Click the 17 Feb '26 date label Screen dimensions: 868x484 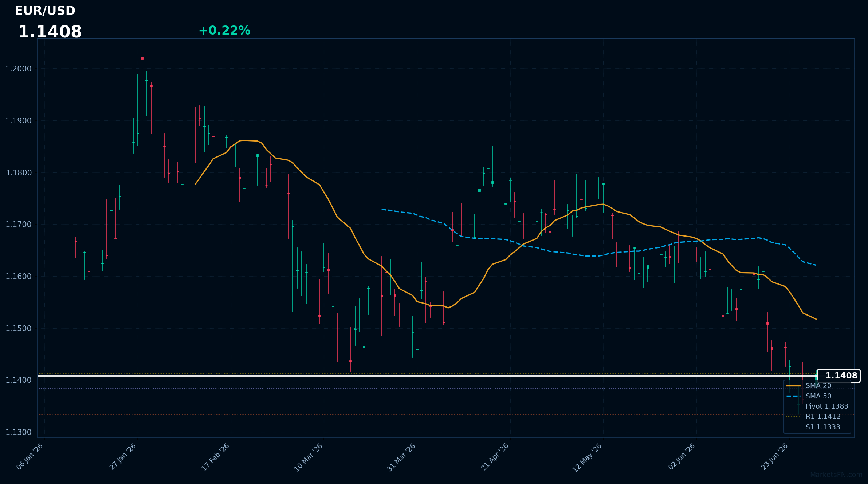[216, 456]
